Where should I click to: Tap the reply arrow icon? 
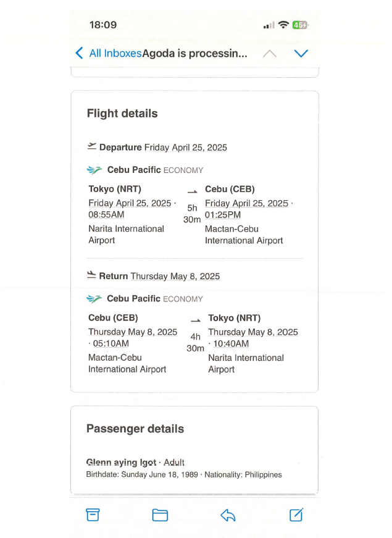(228, 515)
